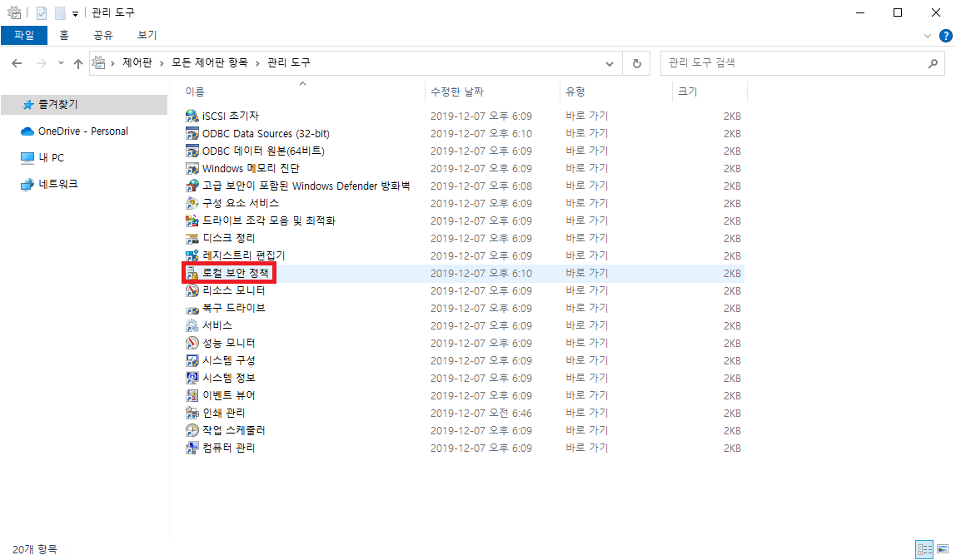The image size is (956, 560).
Task: Click the new folder quick access icon
Action: 60,12
